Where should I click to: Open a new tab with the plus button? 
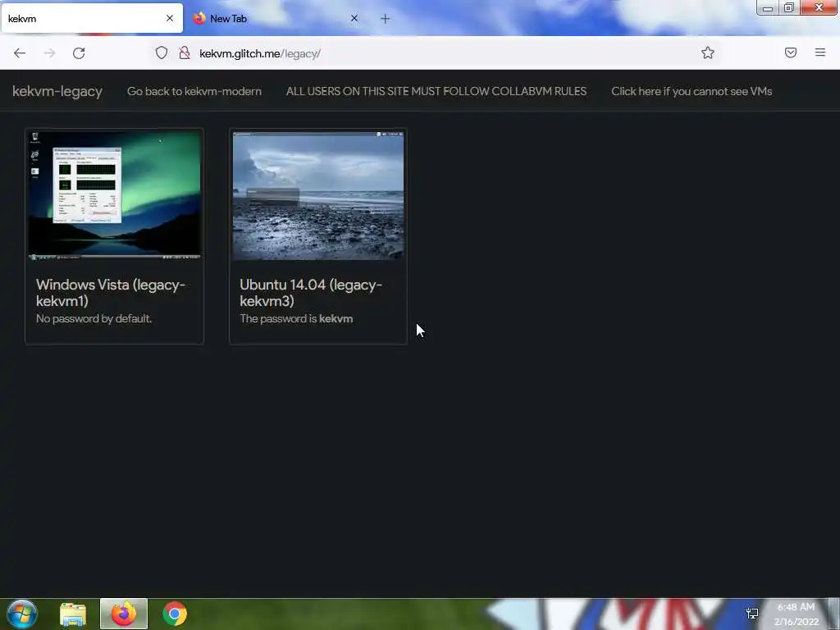tap(386, 19)
